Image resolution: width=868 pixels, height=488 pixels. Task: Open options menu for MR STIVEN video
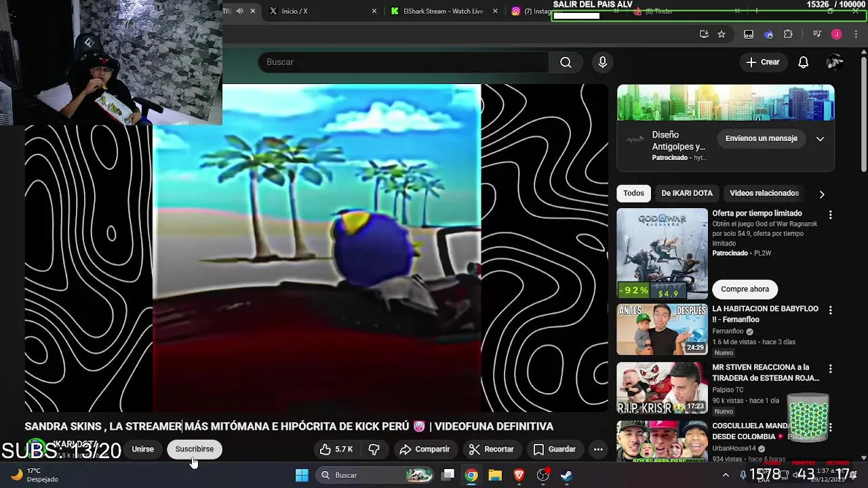[830, 369]
